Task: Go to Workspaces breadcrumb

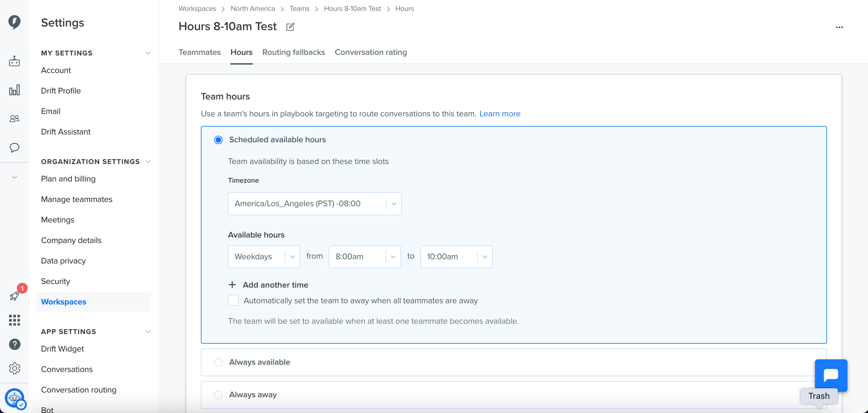Action: click(197, 9)
